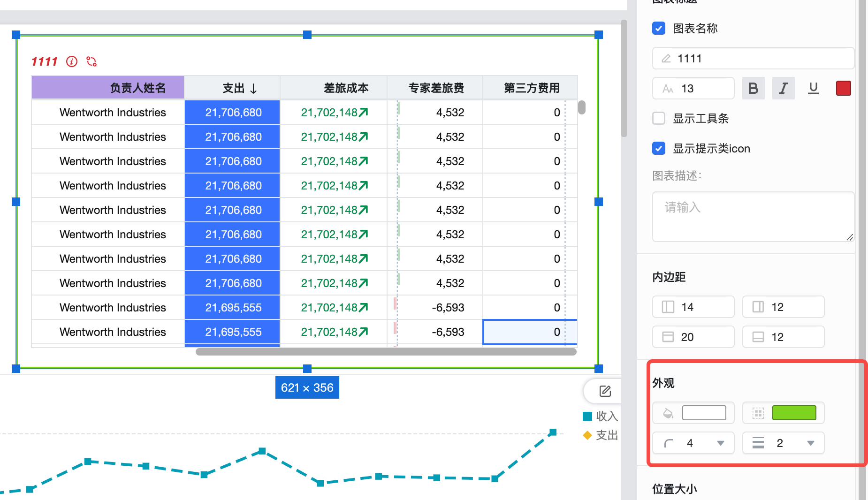Viewport: 868px width, 500px height.
Task: Click the border width lines icon
Action: tap(758, 443)
